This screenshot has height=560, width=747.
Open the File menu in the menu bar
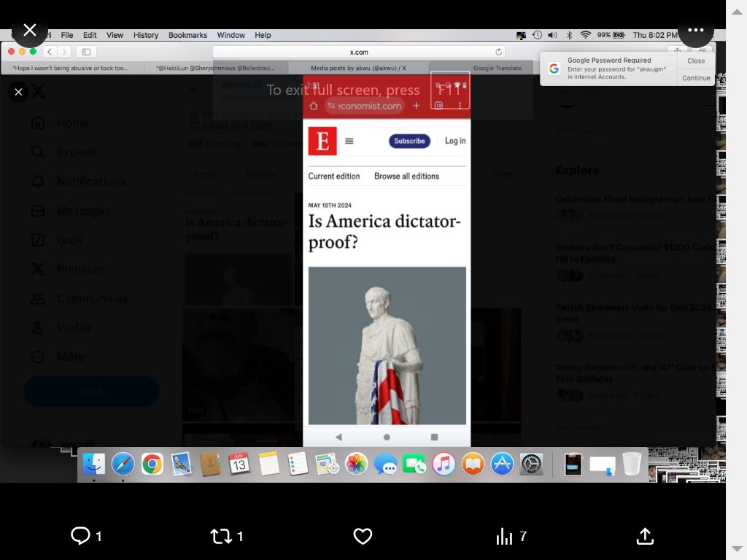[66, 35]
